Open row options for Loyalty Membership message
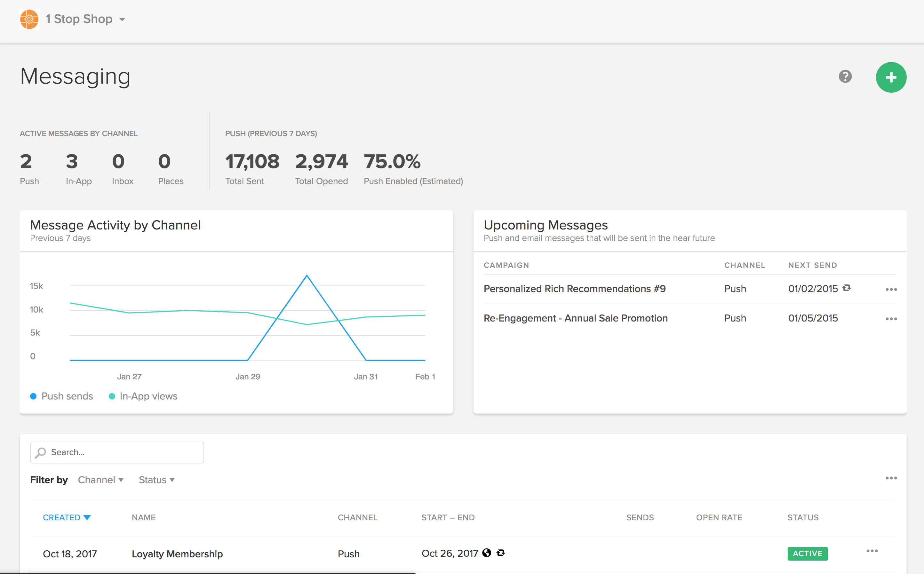The height and width of the screenshot is (574, 924). coord(872,551)
